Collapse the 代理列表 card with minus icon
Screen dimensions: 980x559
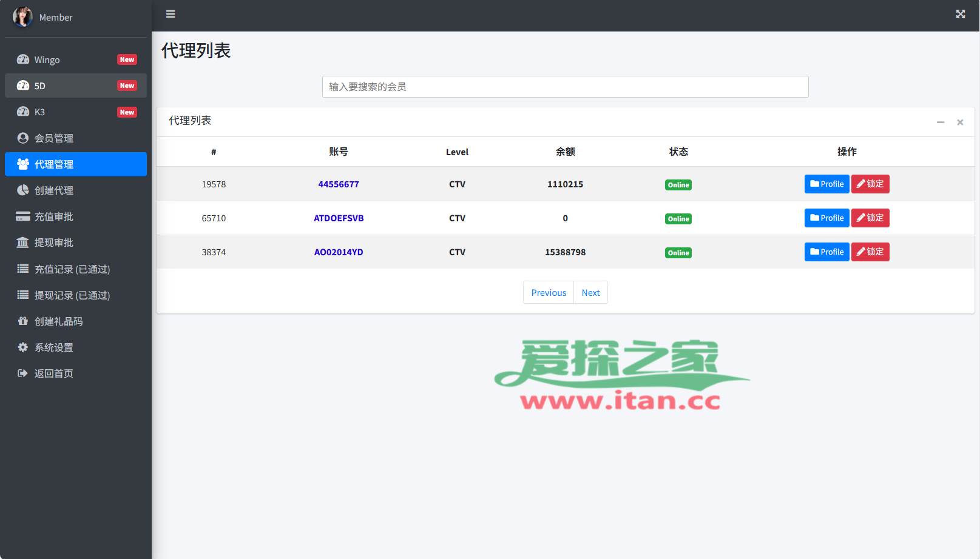pos(940,122)
